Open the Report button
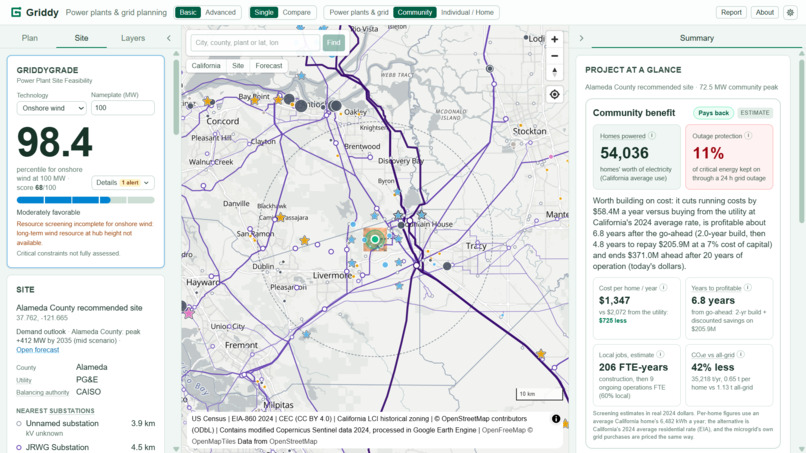This screenshot has height=453, width=806. tap(731, 12)
